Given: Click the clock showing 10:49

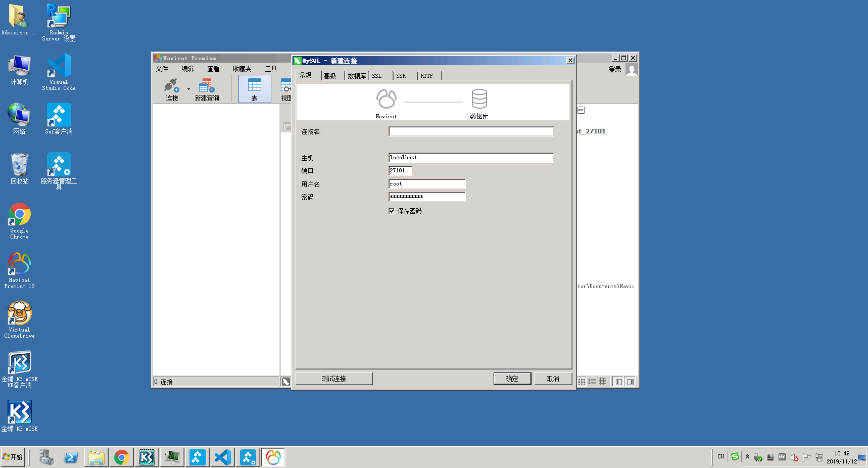Looking at the screenshot, I should [842, 454].
